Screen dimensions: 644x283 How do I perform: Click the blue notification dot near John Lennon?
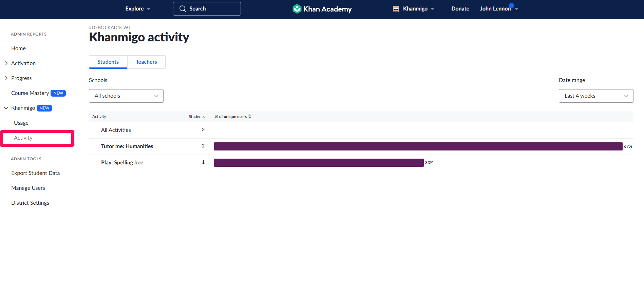pos(511,6)
